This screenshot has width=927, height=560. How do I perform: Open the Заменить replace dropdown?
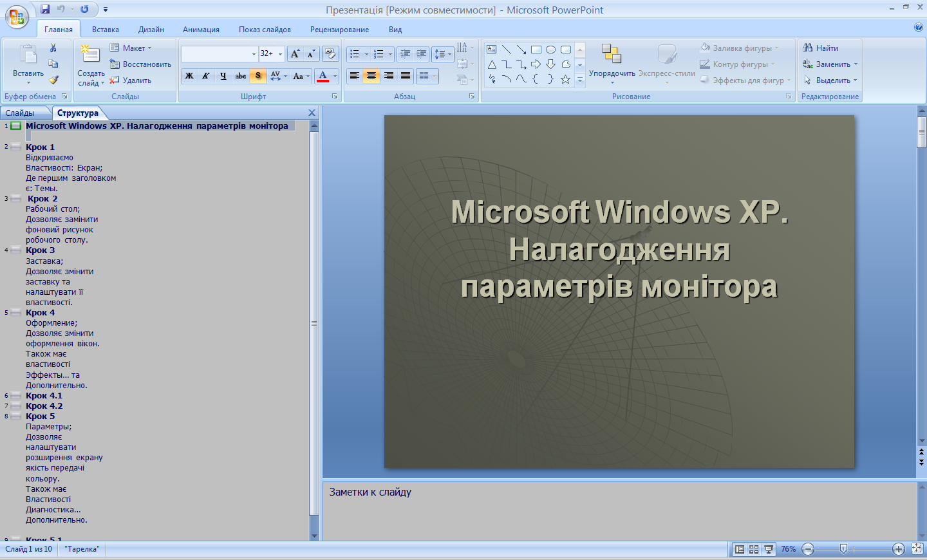830,64
